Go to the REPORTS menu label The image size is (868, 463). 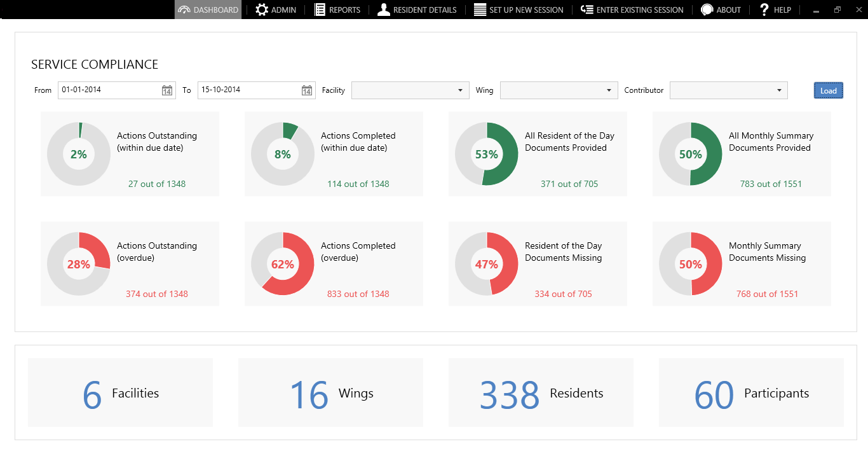coord(345,10)
